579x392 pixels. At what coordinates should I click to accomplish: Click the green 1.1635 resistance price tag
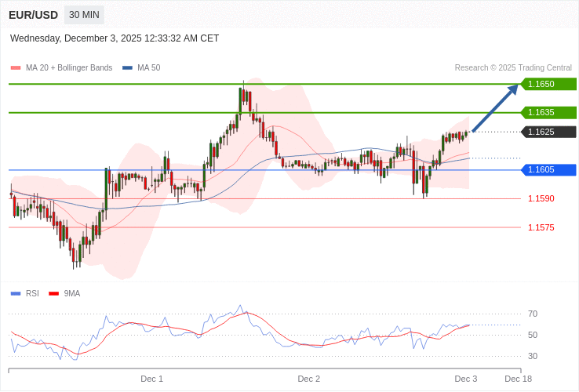548,112
